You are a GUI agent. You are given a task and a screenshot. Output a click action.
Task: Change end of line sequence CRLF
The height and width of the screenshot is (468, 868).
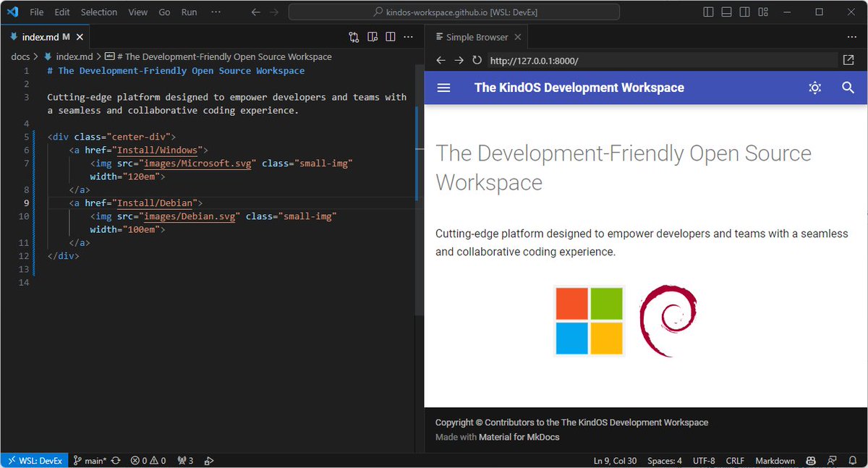[x=735, y=461]
